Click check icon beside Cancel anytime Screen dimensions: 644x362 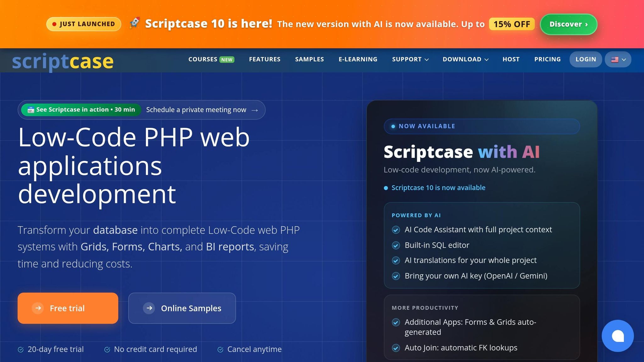pos(220,349)
